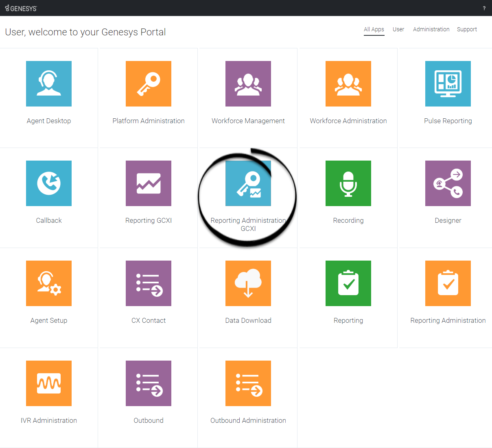The image size is (492, 448).
Task: Open the Agent Desktop headset icon
Action: click(x=49, y=84)
